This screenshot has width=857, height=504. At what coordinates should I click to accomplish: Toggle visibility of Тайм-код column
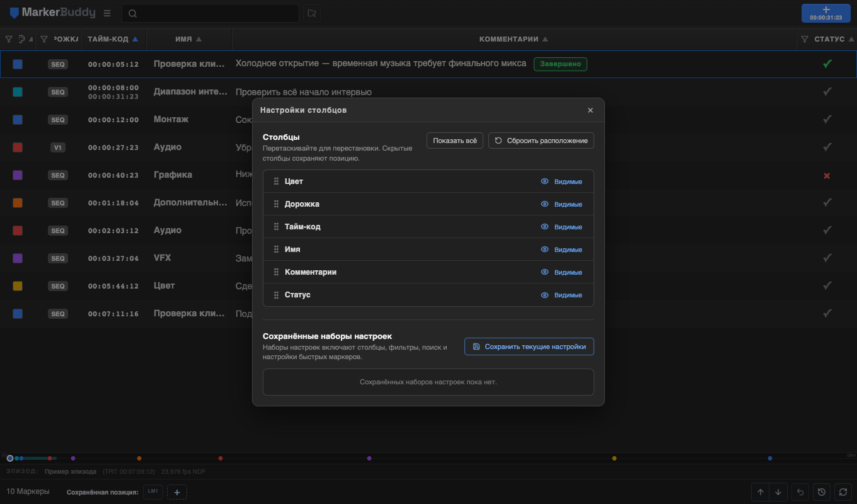(561, 227)
